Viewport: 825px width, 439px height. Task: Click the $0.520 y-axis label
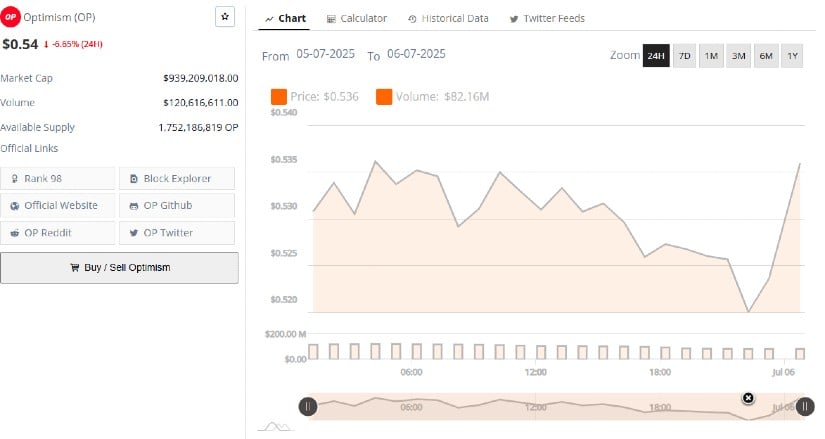tap(284, 300)
